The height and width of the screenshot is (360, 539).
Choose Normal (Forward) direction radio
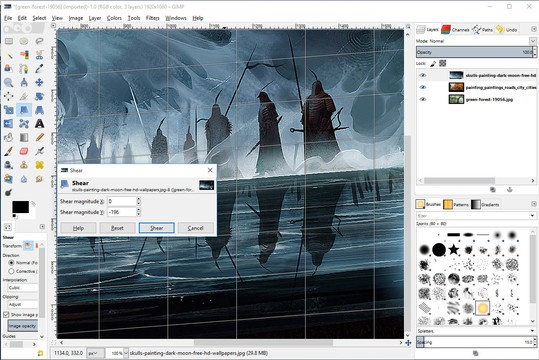11,262
